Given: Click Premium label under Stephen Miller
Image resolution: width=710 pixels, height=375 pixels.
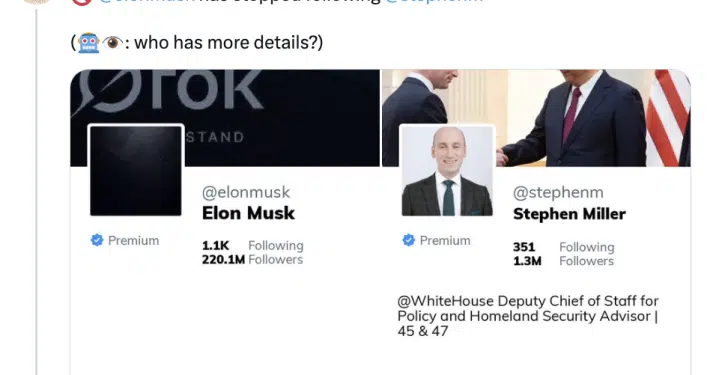Looking at the screenshot, I should (445, 240).
